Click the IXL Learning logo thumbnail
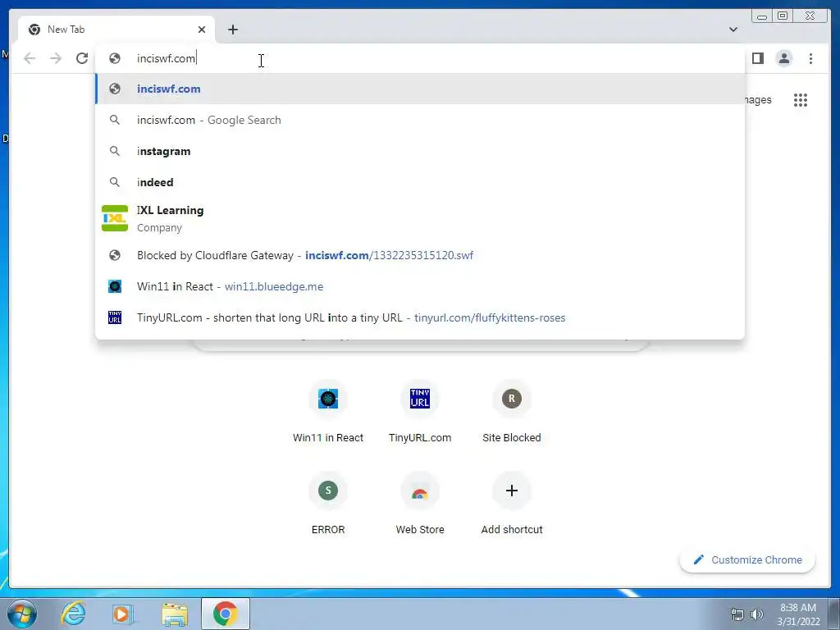 (x=115, y=218)
